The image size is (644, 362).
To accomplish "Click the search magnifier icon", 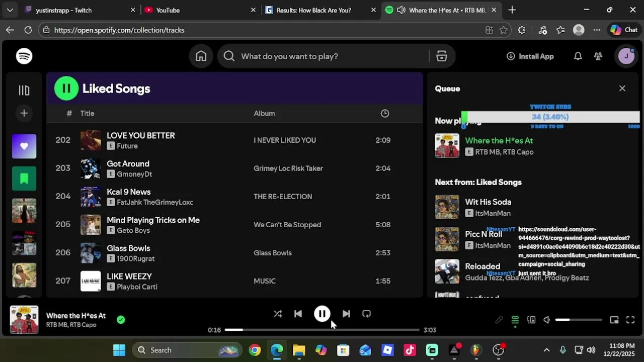I will pyautogui.click(x=229, y=56).
